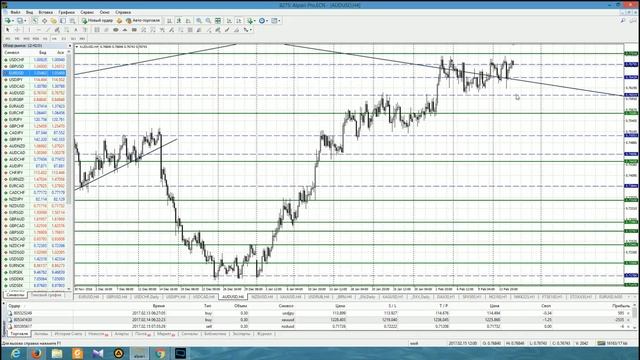
Task: Switch timeframe to M5
Action: 17,39
